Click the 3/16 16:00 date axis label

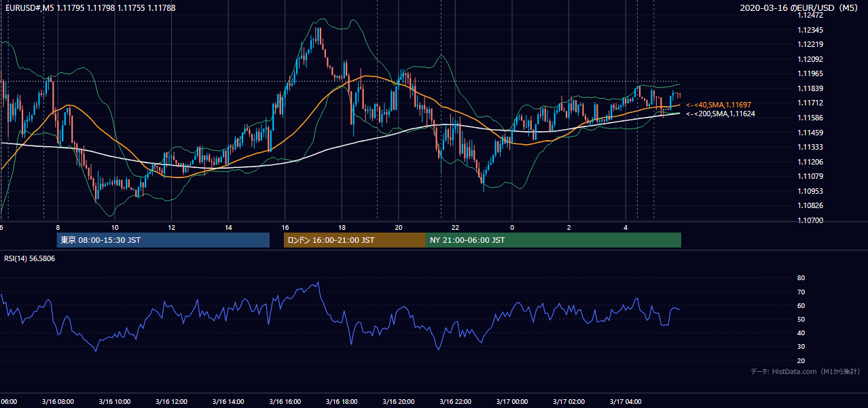285,402
